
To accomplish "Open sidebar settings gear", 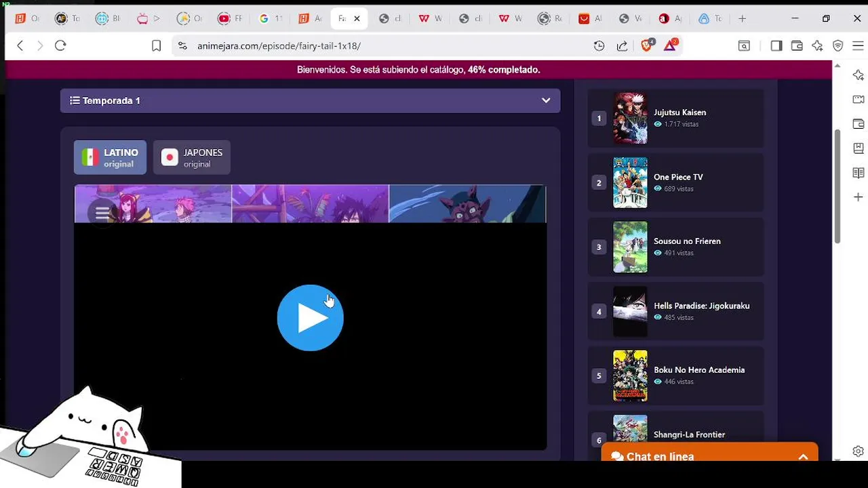I will [859, 451].
